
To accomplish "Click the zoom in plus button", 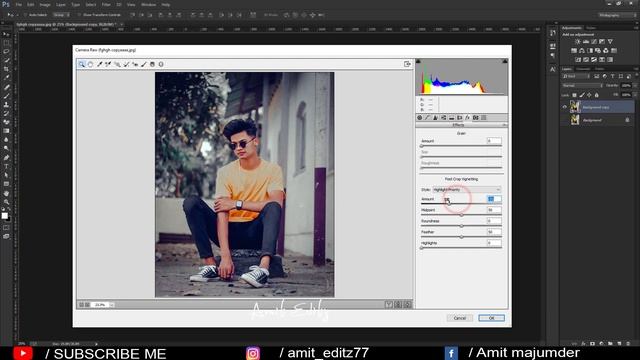I will pyautogui.click(x=87, y=304).
